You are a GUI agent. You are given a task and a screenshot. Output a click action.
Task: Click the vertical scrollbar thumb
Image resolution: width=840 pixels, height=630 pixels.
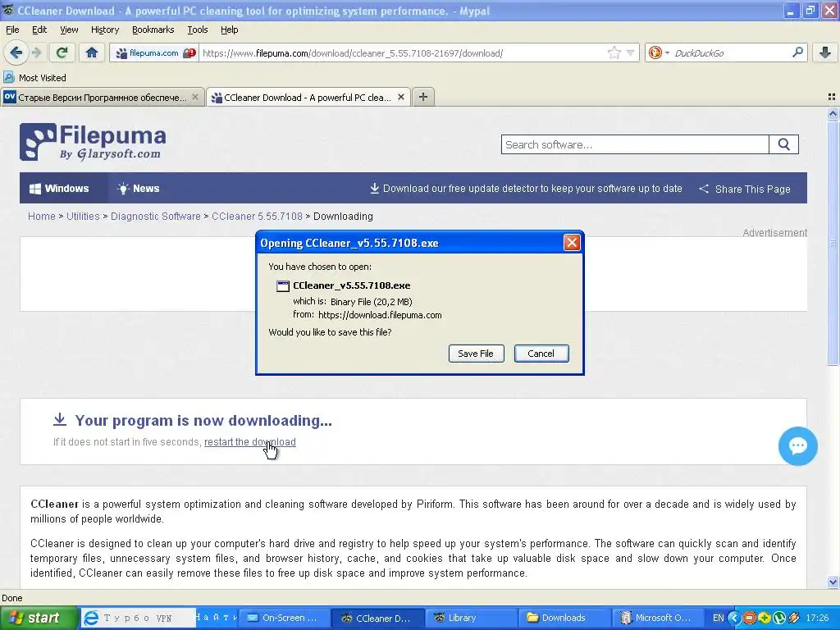click(x=833, y=242)
